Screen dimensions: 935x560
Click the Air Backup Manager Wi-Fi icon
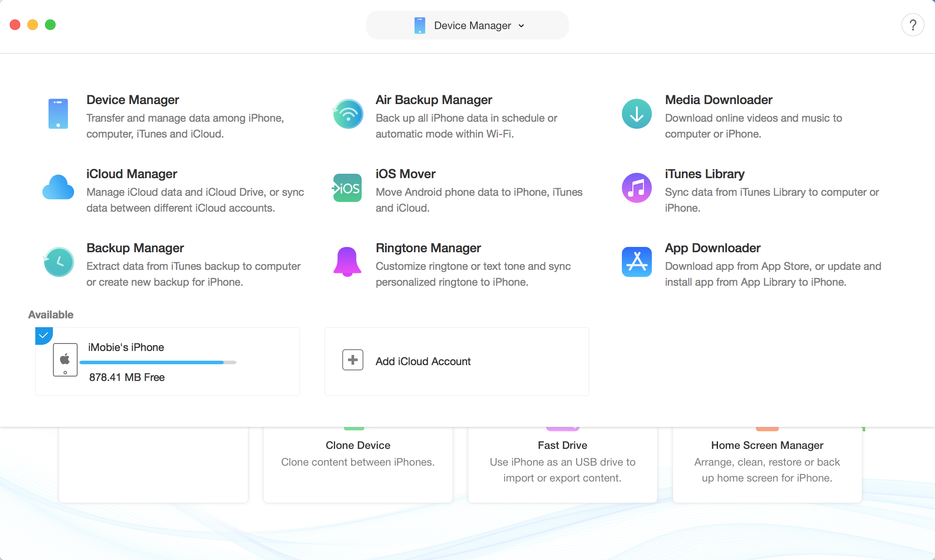[348, 114]
